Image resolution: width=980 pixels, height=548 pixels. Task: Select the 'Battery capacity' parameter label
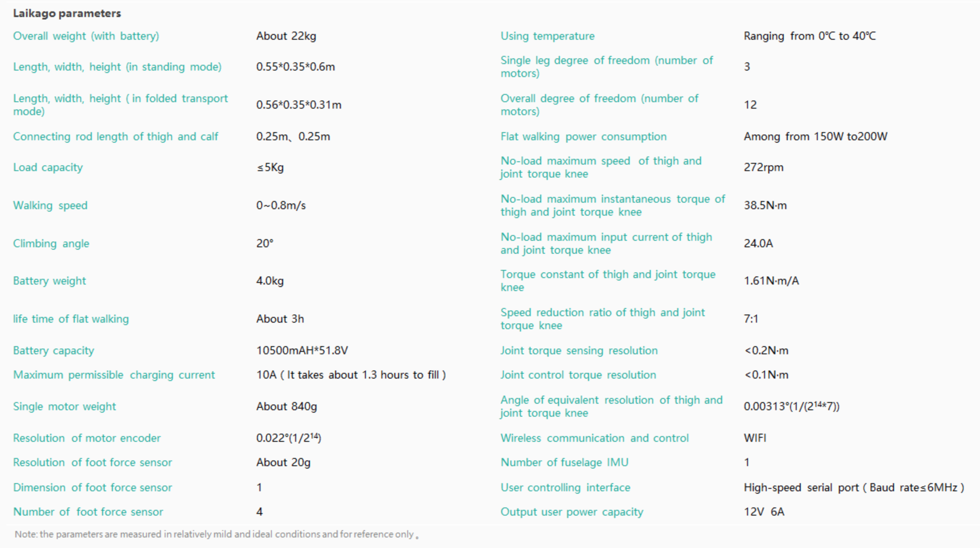tap(54, 351)
